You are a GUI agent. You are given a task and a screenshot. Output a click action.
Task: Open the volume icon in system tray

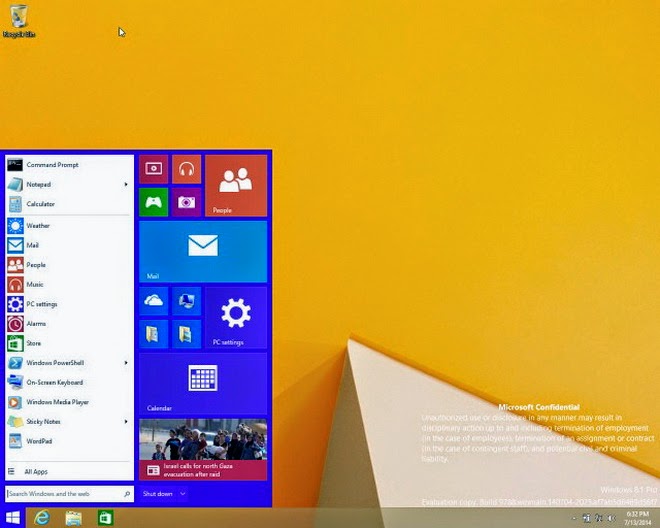coord(612,518)
